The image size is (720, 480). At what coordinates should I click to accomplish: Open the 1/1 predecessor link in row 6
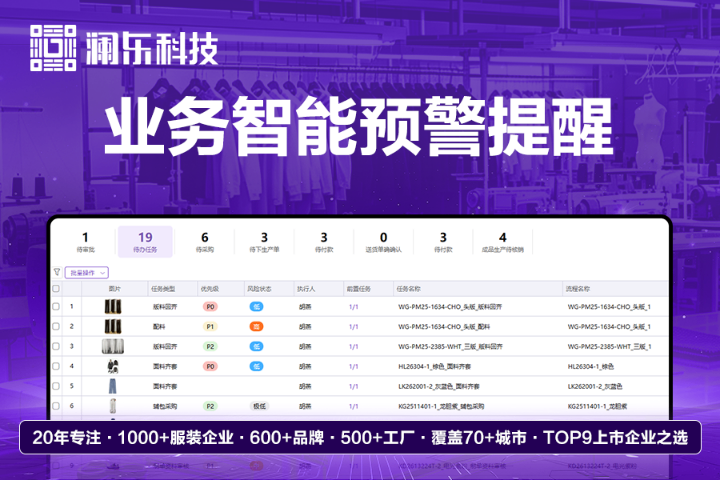[x=354, y=407]
